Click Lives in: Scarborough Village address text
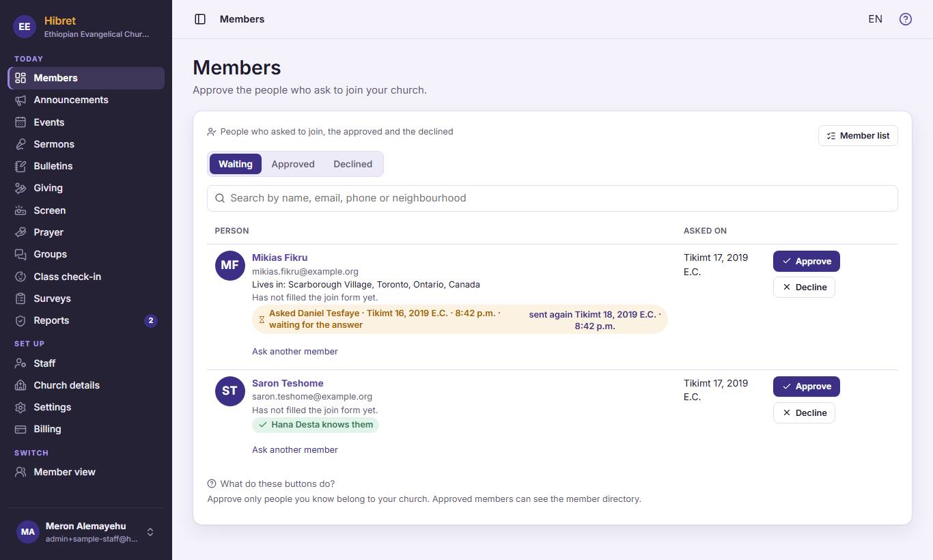Viewport: 933px width, 560px height. [366, 284]
